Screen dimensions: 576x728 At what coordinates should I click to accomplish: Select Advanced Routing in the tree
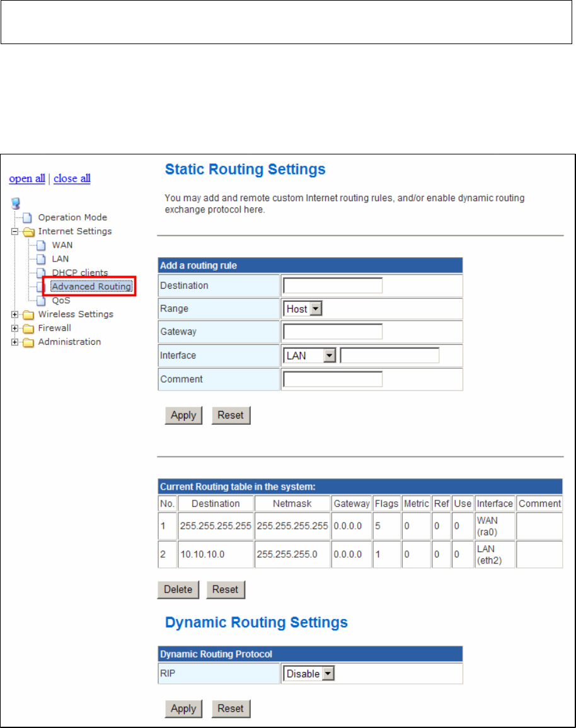pos(91,286)
